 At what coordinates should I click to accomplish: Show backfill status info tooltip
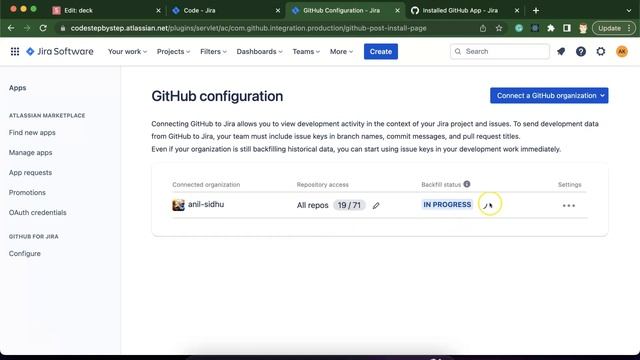point(467,184)
